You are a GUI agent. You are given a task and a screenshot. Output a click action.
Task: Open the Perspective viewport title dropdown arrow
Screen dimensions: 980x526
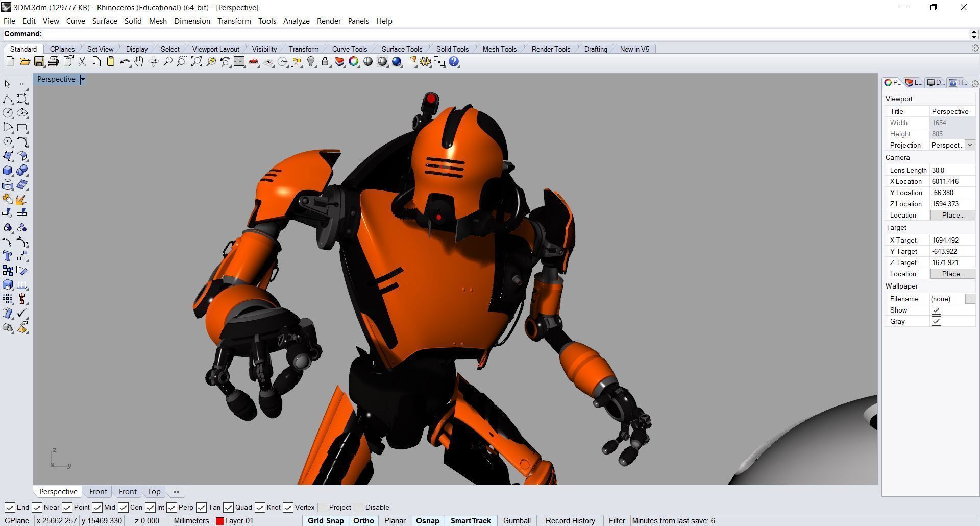(x=83, y=79)
